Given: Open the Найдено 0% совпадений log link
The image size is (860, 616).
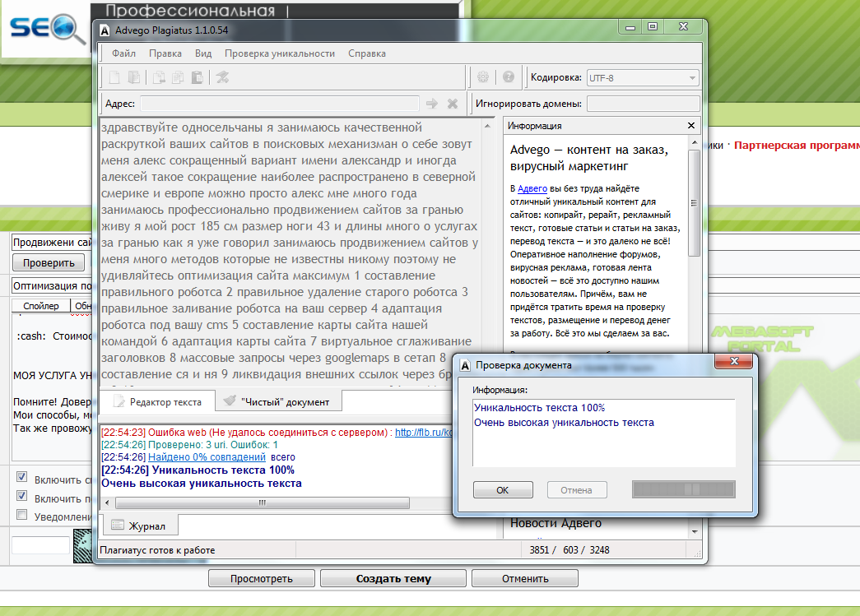Looking at the screenshot, I should (207, 457).
